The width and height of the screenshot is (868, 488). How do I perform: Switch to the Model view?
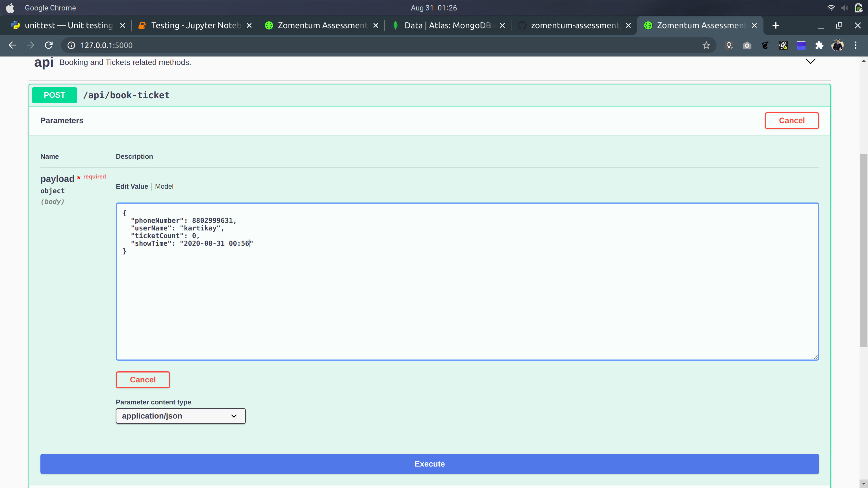click(x=164, y=186)
